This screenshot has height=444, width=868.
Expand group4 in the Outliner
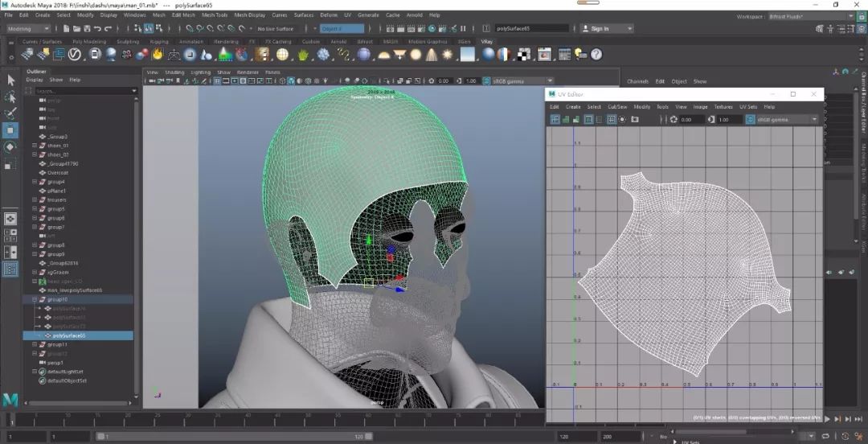coord(35,182)
